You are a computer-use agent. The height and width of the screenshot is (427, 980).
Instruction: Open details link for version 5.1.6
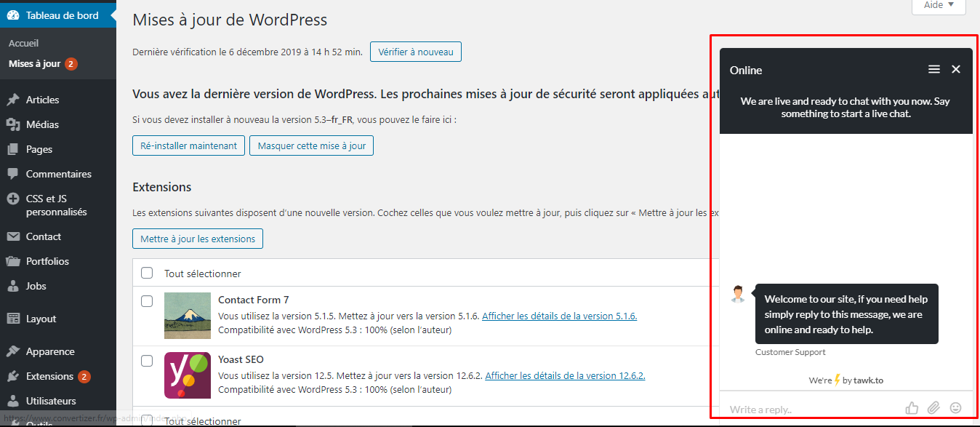pyautogui.click(x=560, y=316)
